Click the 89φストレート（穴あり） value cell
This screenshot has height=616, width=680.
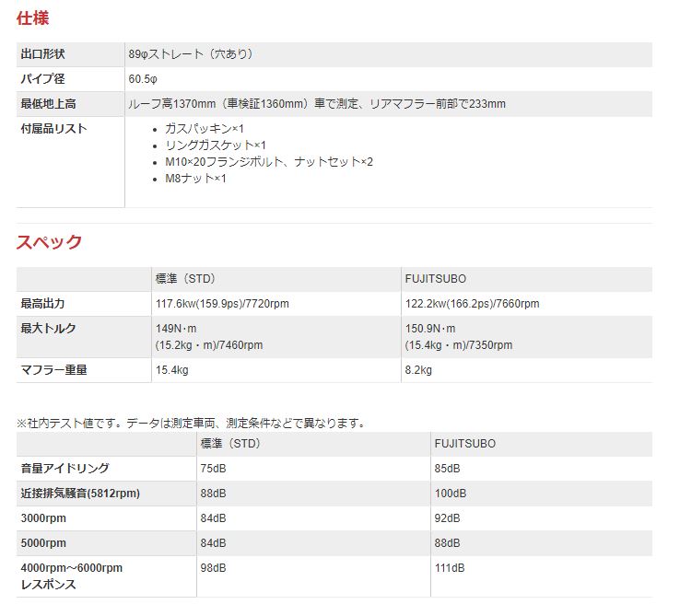pos(191,54)
